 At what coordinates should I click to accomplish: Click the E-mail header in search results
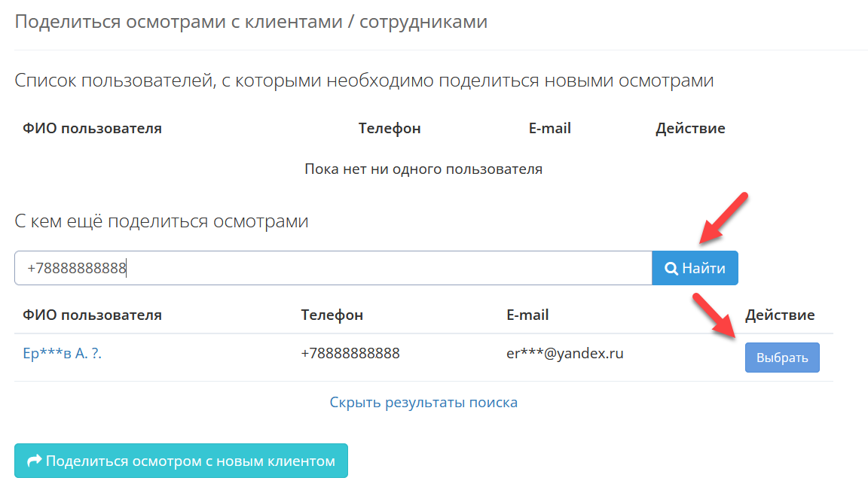pos(527,315)
